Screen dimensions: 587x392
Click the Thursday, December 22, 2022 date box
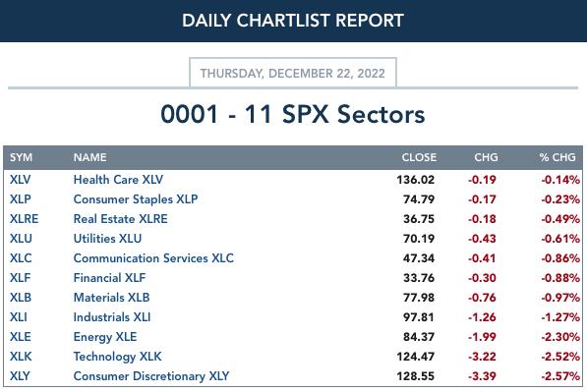[x=293, y=73]
